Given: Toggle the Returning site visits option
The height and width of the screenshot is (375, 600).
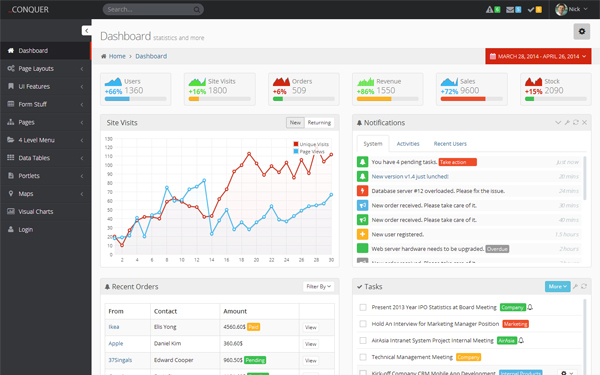Looking at the screenshot, I should click(319, 122).
